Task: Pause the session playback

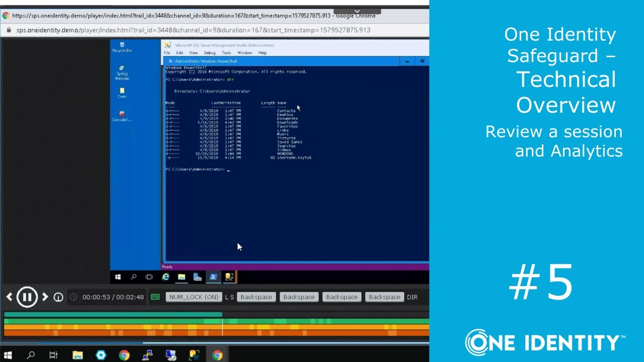Action: coord(27,297)
